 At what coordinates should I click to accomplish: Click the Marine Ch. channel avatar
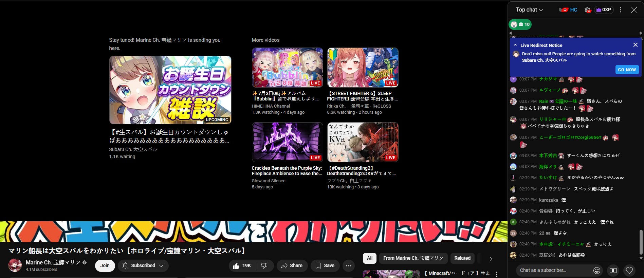tap(15, 265)
